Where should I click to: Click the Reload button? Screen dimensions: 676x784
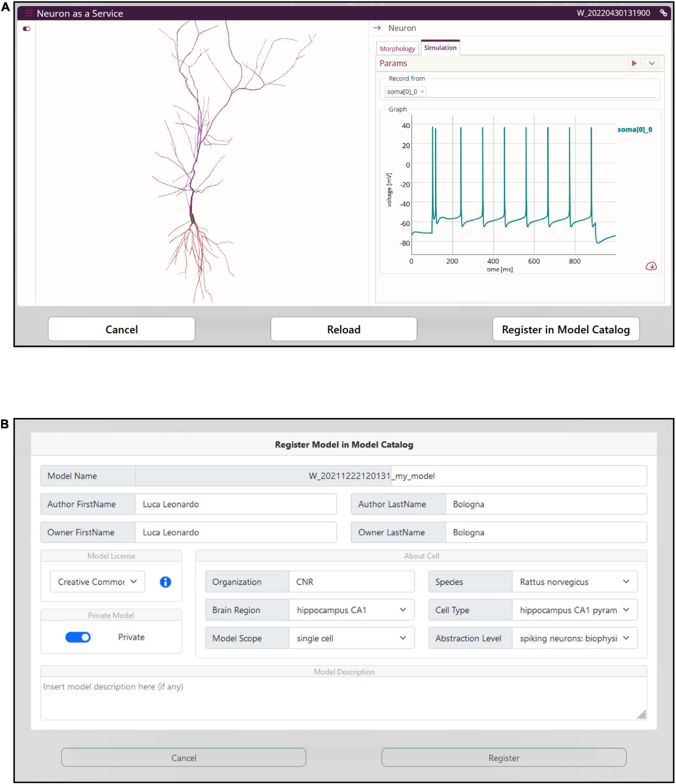pos(344,329)
